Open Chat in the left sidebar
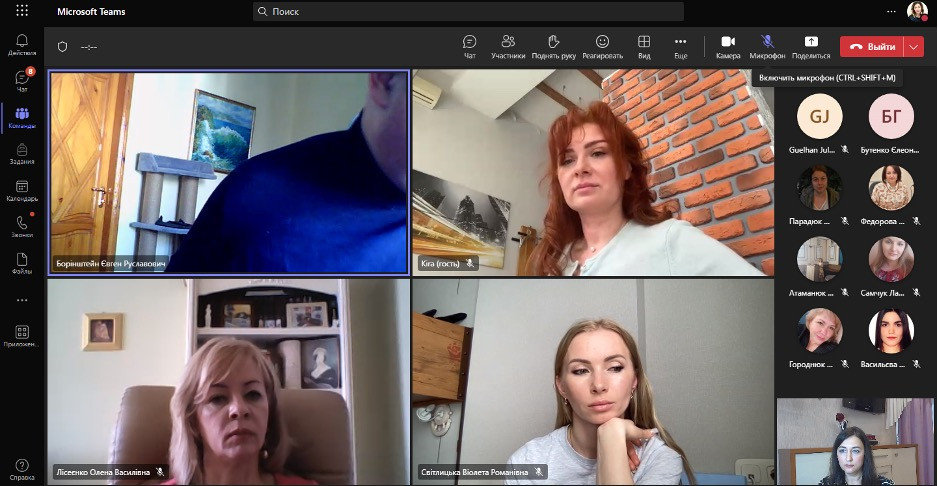Screen dimensions: 938x486 click(x=22, y=81)
